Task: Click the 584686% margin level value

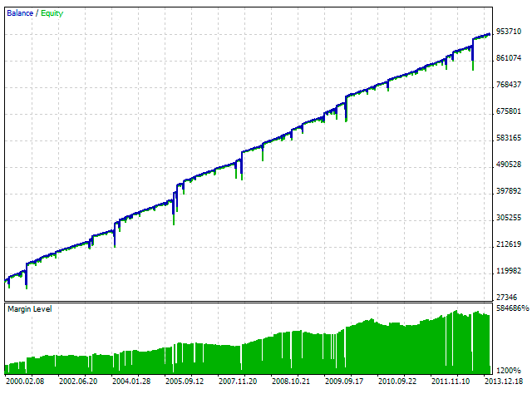Action: coord(513,308)
